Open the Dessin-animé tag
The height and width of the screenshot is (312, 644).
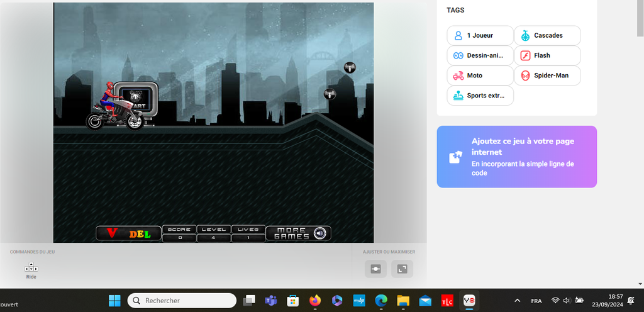click(480, 56)
